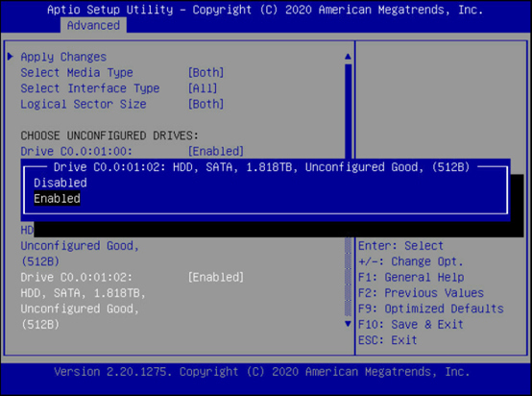The height and width of the screenshot is (396, 532).
Task: Open Logical Sector Size Both dropdown
Action: click(x=206, y=104)
